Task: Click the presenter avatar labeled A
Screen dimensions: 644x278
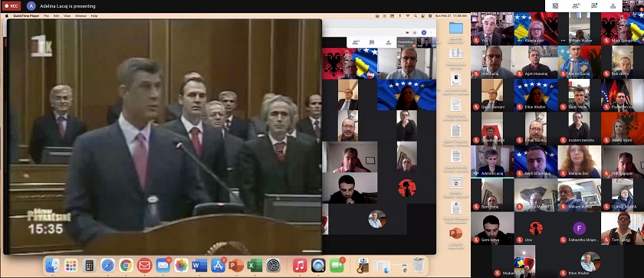Action: coord(31,6)
